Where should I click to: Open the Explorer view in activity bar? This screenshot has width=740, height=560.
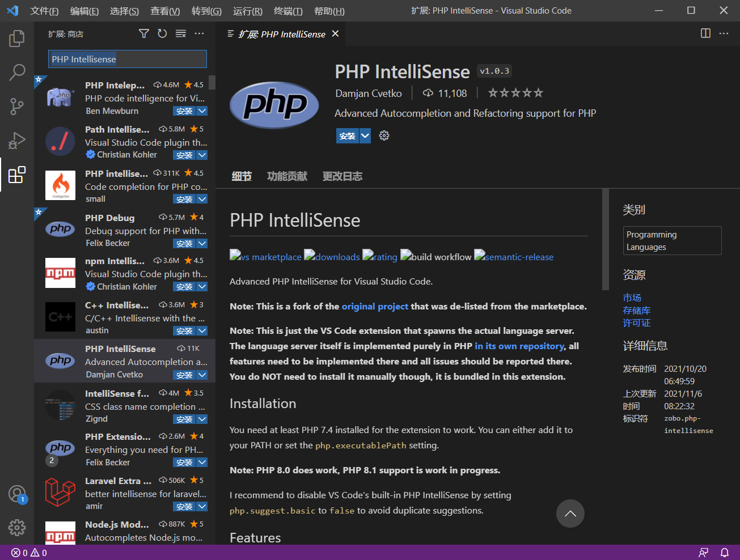(17, 39)
